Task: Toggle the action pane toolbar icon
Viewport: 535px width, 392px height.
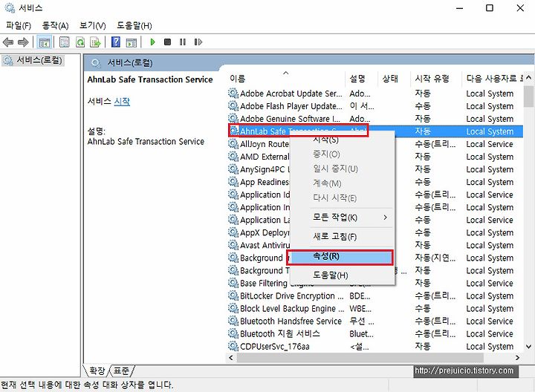Action: tap(132, 42)
